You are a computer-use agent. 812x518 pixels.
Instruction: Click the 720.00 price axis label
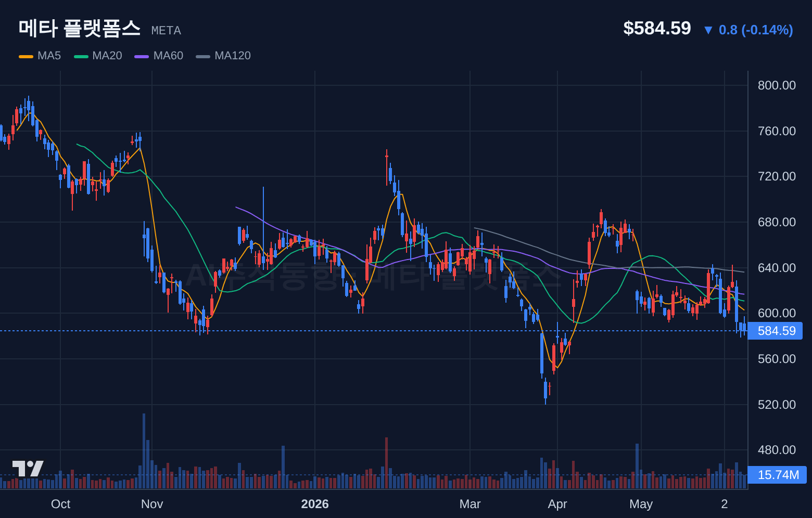click(x=777, y=176)
